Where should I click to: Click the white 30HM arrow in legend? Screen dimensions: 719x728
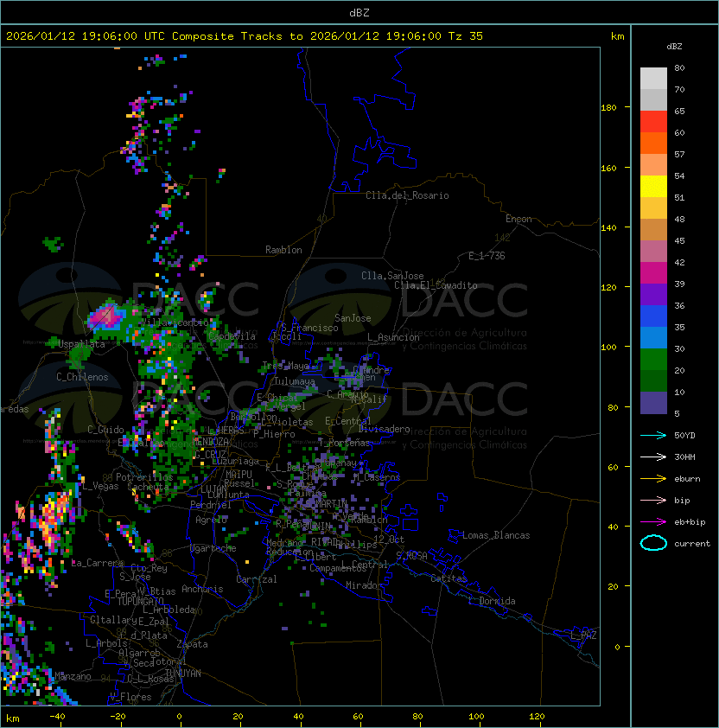coord(653,457)
